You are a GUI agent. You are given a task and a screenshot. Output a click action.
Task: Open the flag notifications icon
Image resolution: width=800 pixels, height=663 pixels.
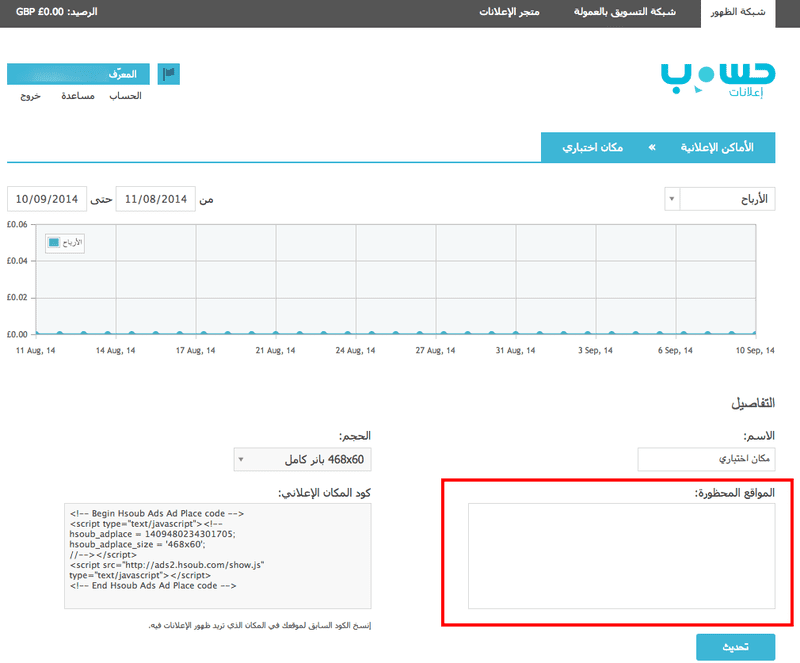168,74
